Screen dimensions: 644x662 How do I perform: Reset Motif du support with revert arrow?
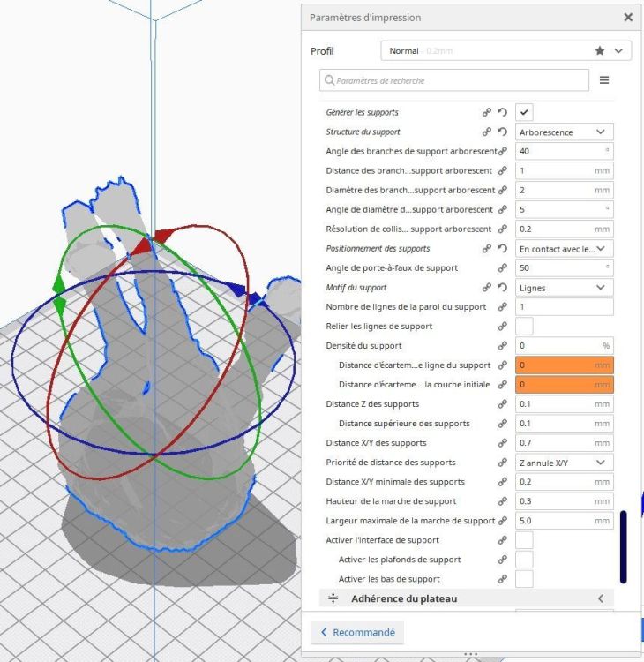point(502,288)
